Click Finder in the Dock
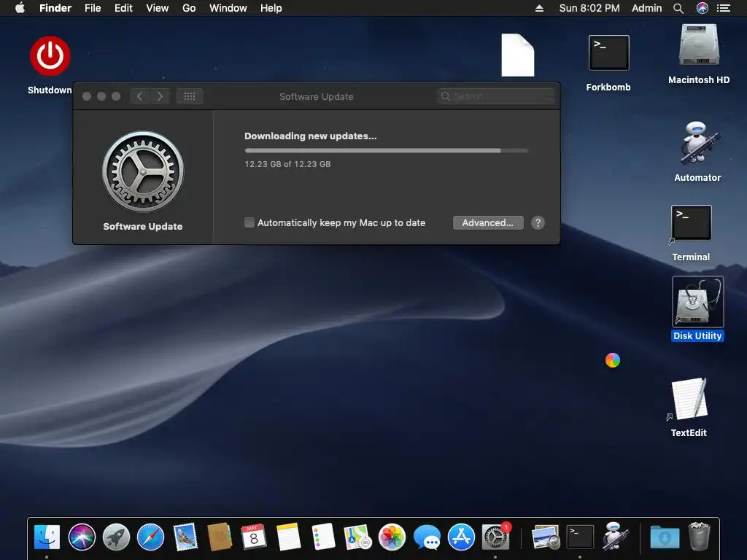This screenshot has width=747, height=560. [x=47, y=537]
